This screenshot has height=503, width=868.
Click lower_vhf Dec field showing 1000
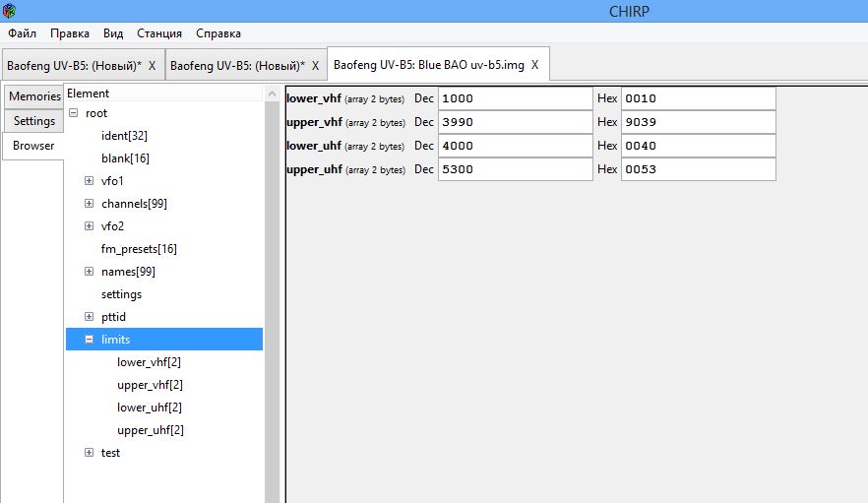point(516,98)
